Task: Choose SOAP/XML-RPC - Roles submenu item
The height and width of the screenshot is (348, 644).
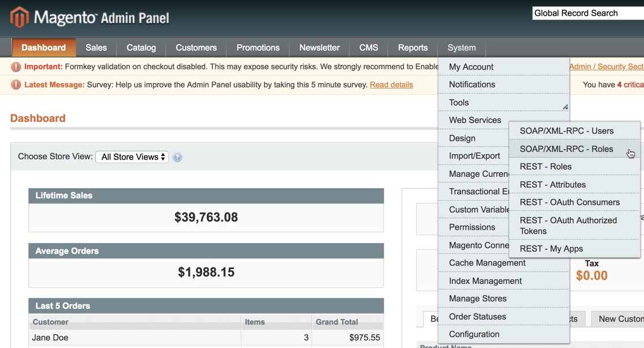Action: point(574,148)
